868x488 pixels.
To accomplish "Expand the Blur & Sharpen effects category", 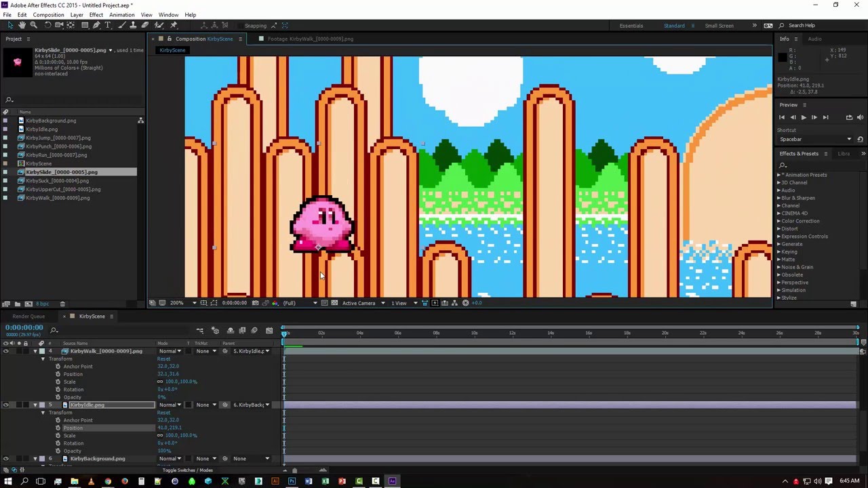I will [x=778, y=198].
